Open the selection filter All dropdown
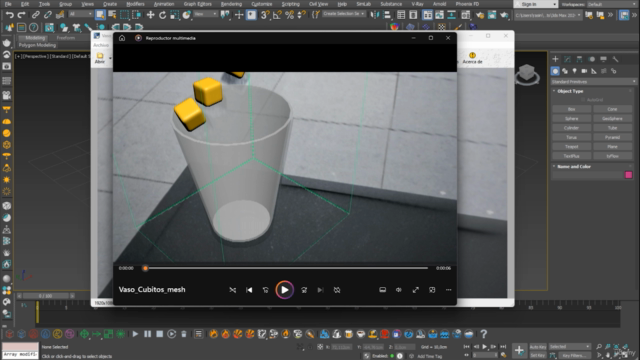This screenshot has height=360, width=640. click(80, 14)
